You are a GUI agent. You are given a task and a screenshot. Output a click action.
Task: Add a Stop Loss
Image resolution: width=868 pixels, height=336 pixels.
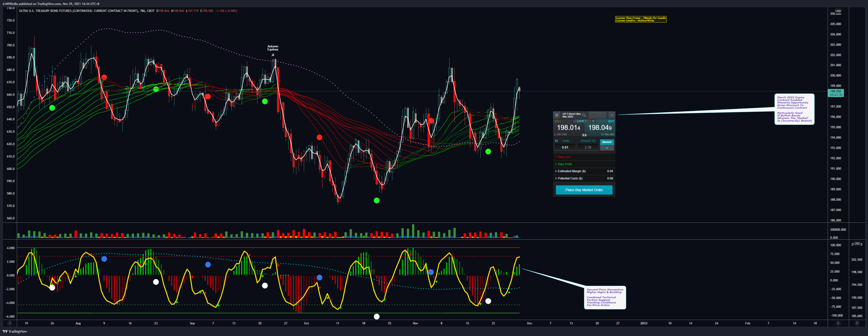click(x=563, y=157)
